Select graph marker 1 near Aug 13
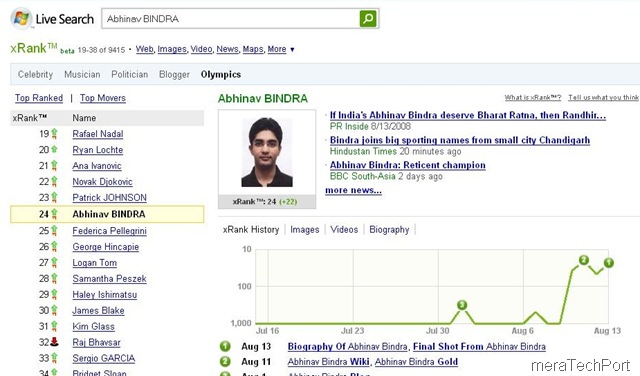Viewport: 640px width, 376px height. (609, 263)
